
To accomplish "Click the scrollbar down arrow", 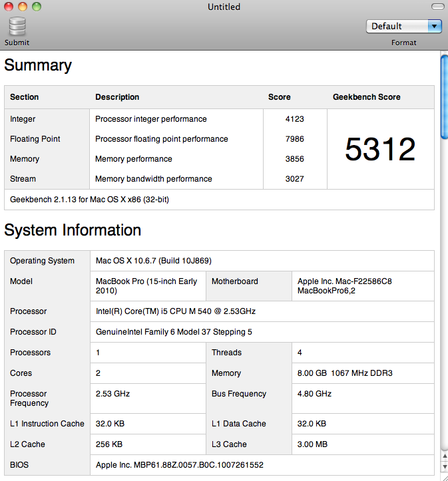I will pos(445,467).
